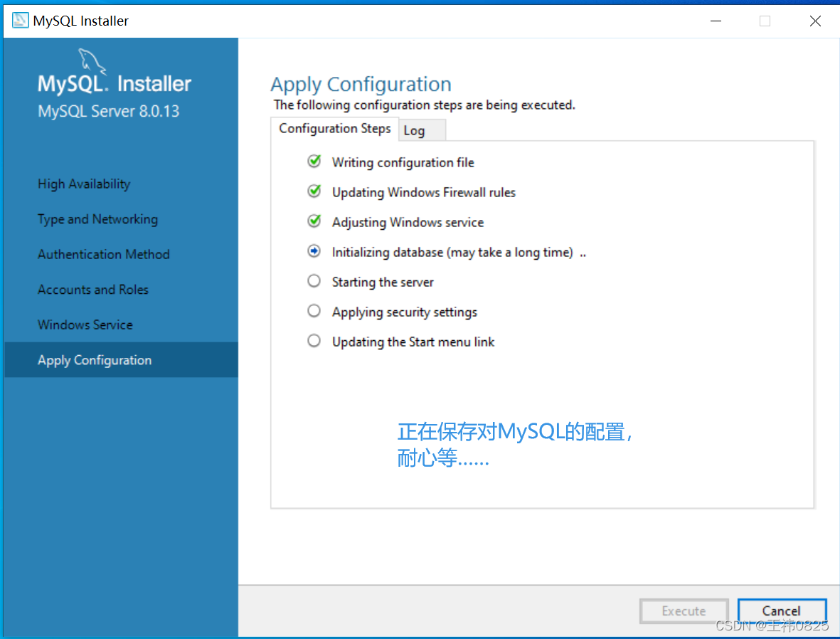Click the Execute button

(684, 611)
